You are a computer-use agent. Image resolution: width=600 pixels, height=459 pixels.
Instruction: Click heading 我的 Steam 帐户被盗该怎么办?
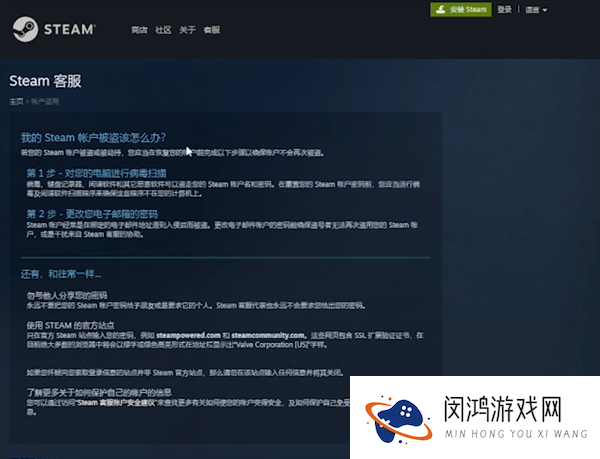pos(93,138)
